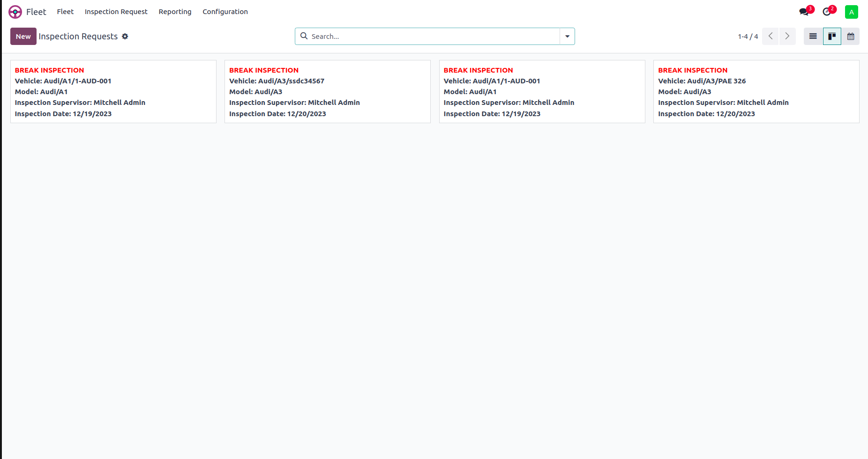The image size is (868, 459).
Task: Click the 1-4 / 4 pager counter
Action: (x=748, y=37)
